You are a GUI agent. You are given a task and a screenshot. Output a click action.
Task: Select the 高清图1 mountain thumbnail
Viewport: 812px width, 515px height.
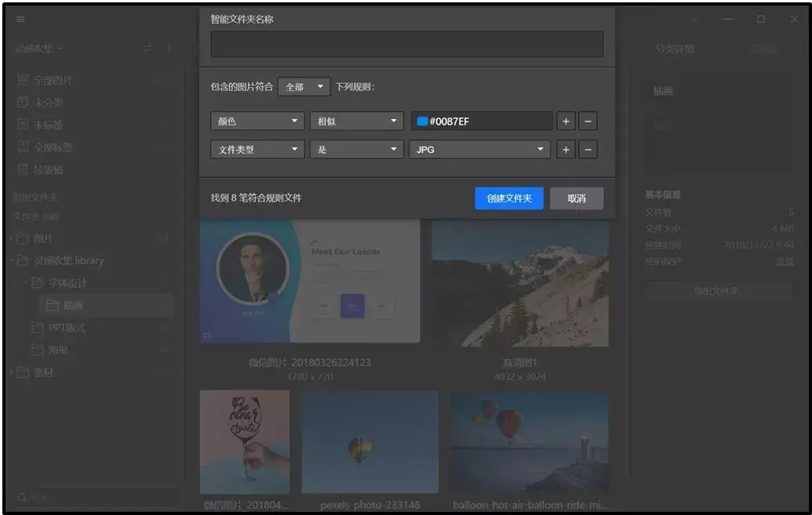520,283
